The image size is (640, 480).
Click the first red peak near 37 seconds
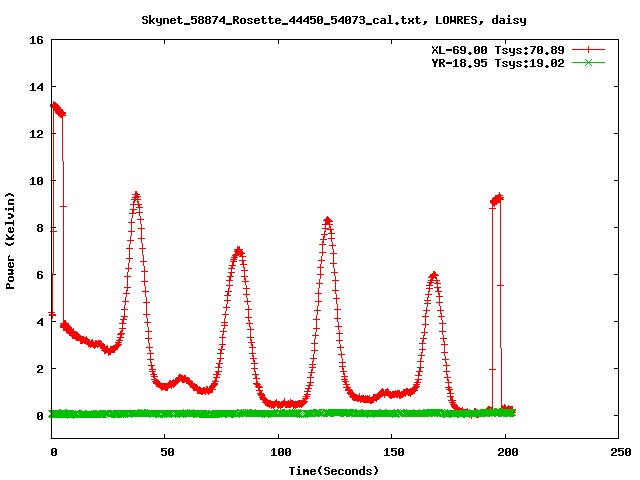pyautogui.click(x=136, y=196)
